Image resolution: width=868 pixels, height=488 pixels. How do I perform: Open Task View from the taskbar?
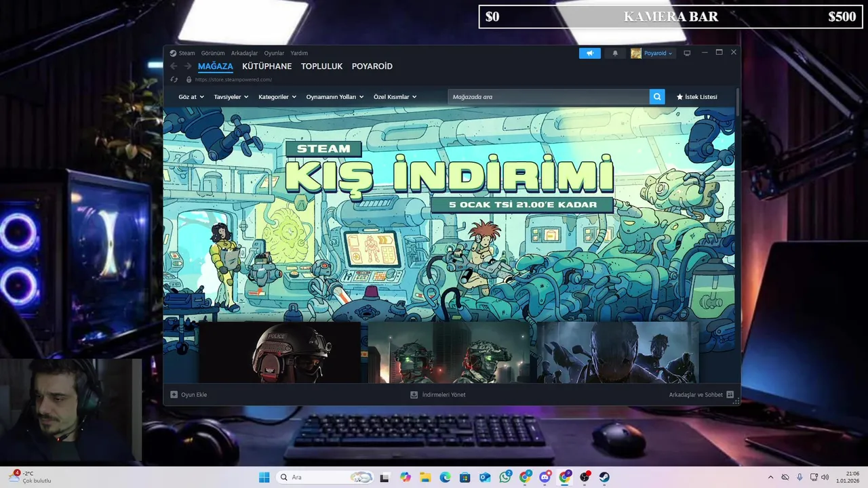(x=384, y=477)
